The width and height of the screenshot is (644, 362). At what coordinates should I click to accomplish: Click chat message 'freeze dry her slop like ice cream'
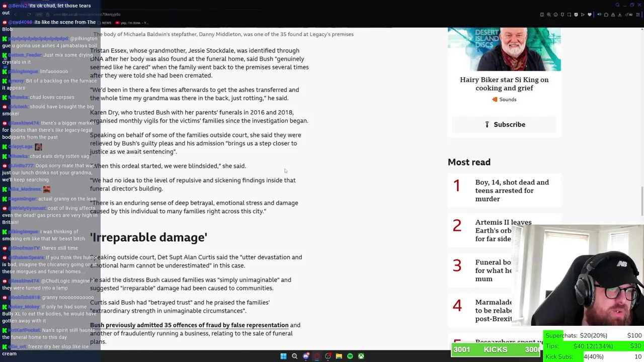click(45, 350)
